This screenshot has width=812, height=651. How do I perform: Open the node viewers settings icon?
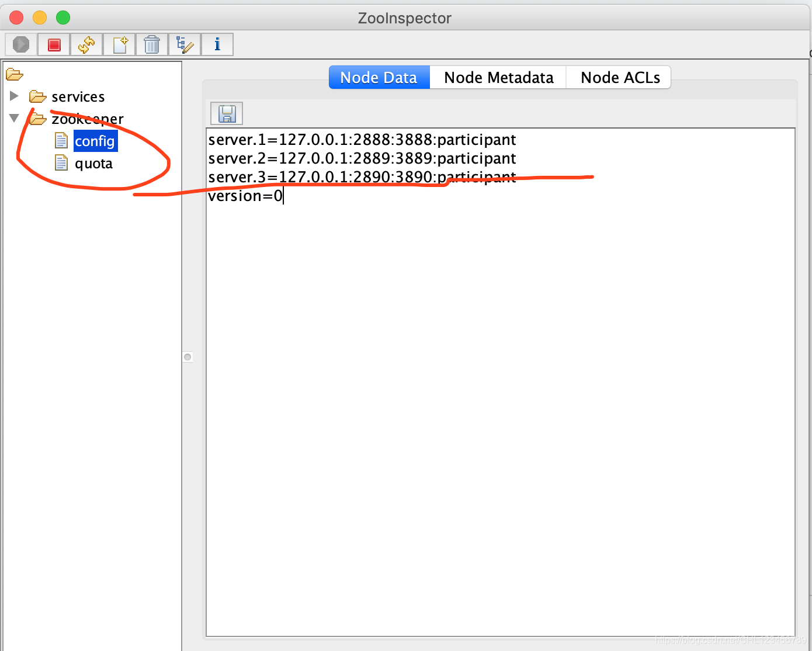(x=185, y=44)
